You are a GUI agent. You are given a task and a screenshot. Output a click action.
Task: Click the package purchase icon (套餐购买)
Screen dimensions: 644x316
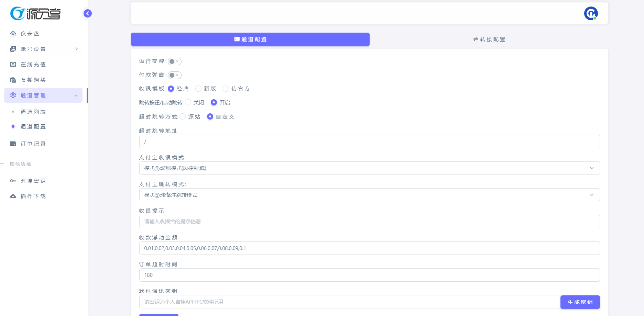(13, 80)
